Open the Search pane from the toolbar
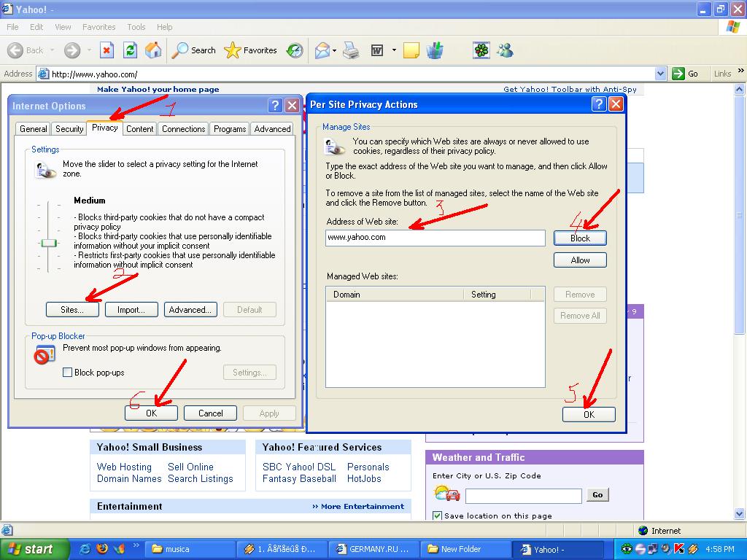The width and height of the screenshot is (747, 560). coord(193,50)
